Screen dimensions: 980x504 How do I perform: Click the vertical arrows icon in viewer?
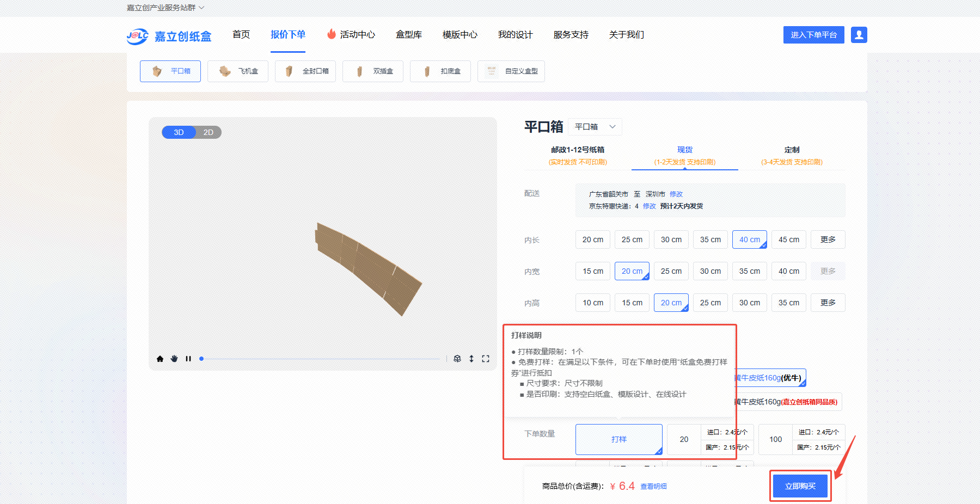coord(471,359)
